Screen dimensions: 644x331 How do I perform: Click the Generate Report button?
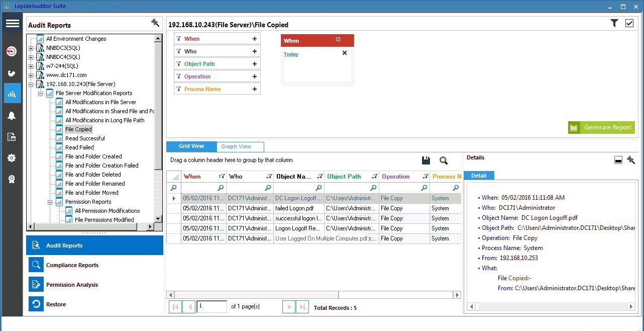click(601, 127)
